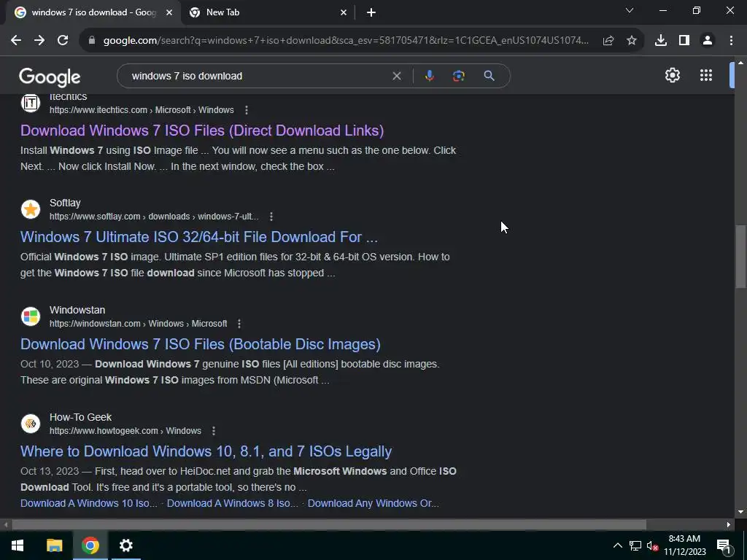Open Chrome three-dot menu

tap(731, 41)
